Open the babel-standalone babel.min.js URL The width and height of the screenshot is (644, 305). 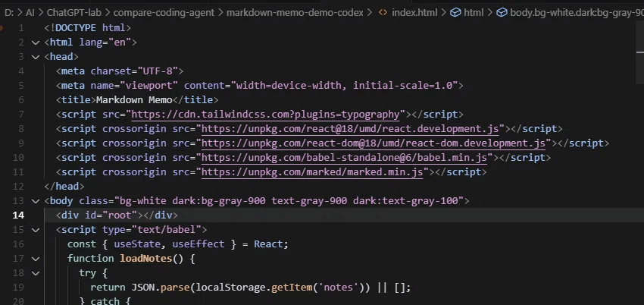pyautogui.click(x=345, y=158)
